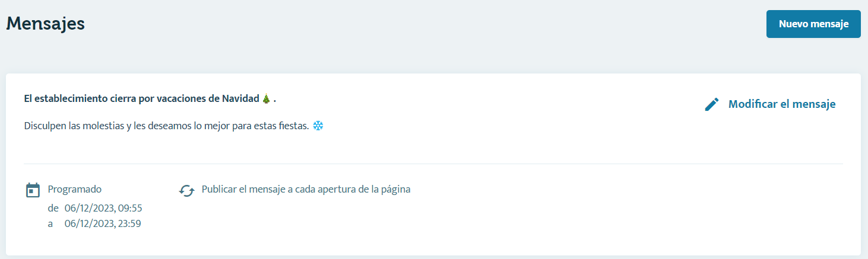Click the start date 06/12/2023, 09:55
The width and height of the screenshot is (868, 259).
coord(103,208)
